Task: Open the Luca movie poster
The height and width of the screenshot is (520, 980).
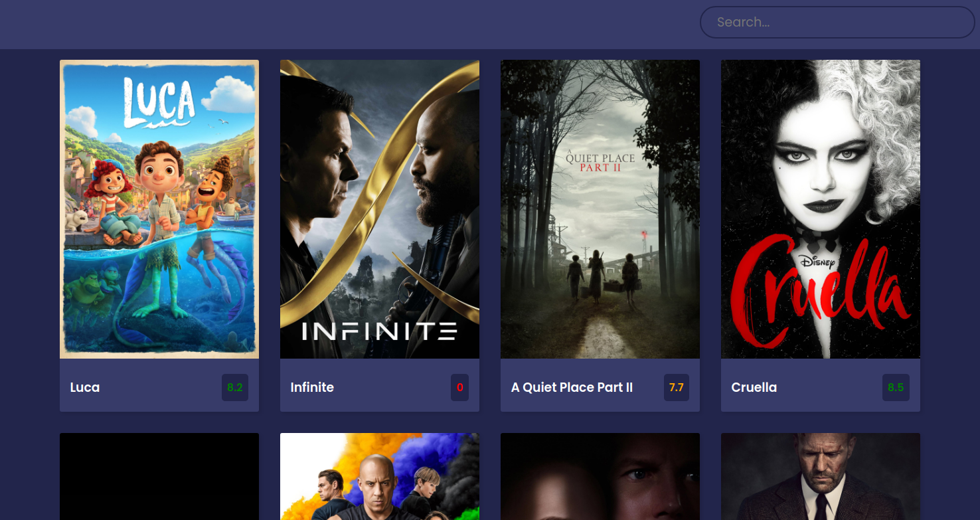Action: pos(159,209)
